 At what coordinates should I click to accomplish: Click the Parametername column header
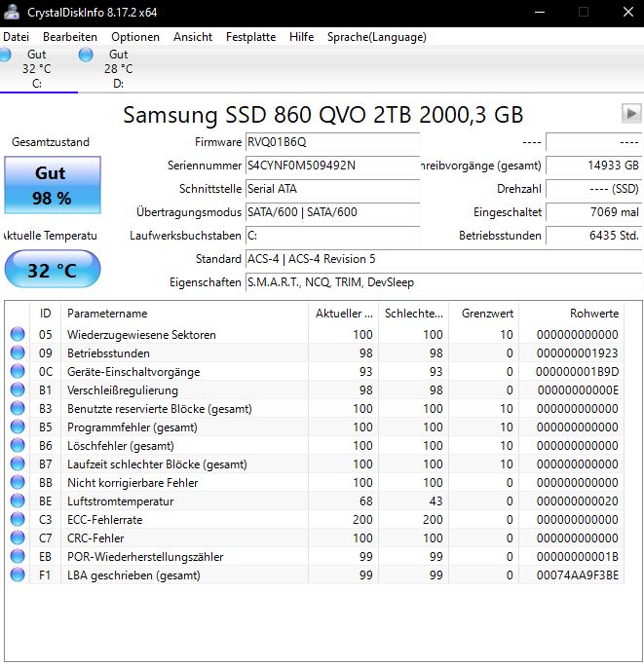pos(184,314)
